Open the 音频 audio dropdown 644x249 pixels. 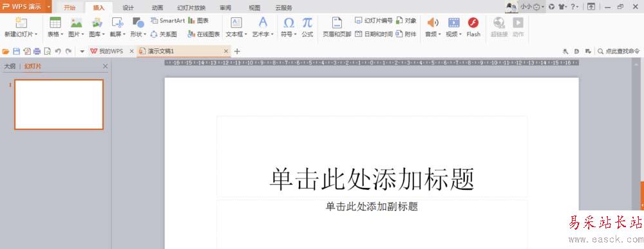tap(433, 28)
